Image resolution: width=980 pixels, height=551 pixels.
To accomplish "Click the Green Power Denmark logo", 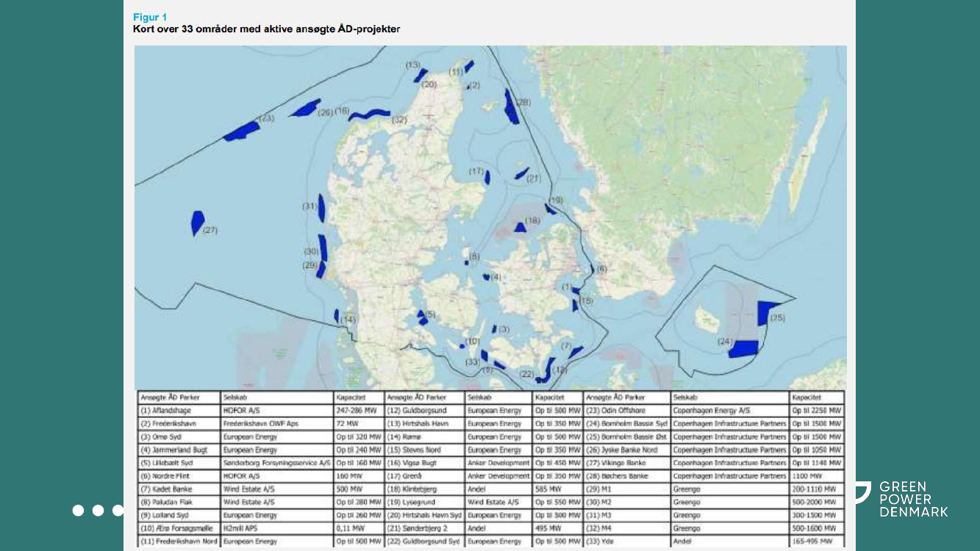I will pos(901,499).
